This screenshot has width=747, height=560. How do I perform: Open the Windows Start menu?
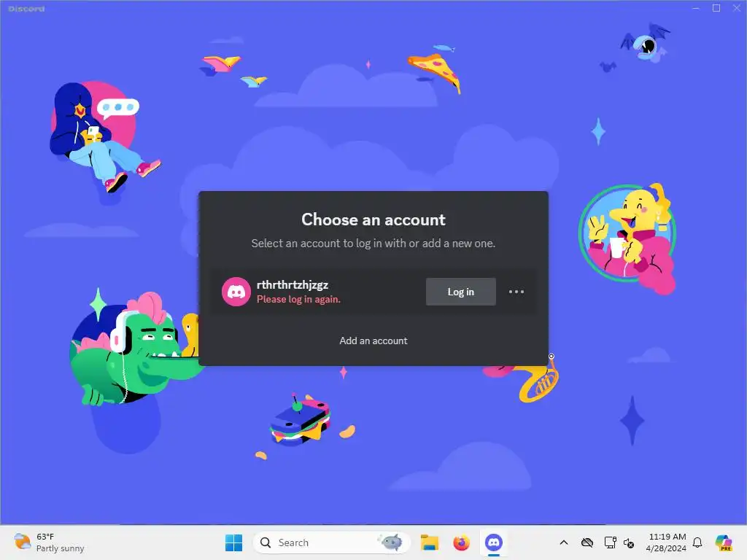pos(233,542)
